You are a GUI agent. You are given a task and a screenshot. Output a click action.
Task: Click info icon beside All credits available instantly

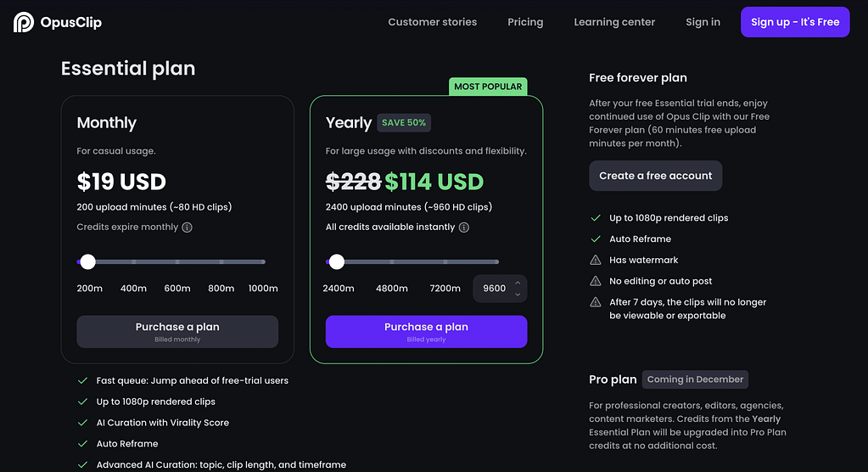(464, 228)
